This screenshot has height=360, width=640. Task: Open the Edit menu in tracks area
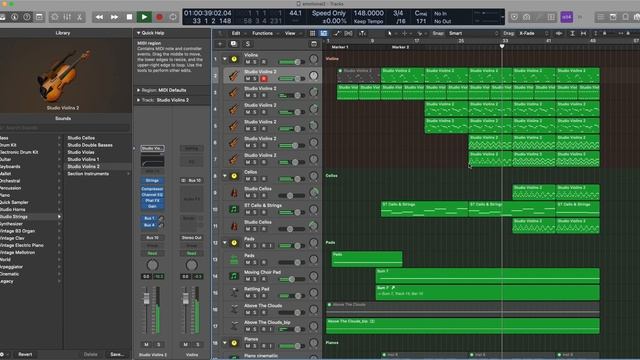click(x=237, y=33)
